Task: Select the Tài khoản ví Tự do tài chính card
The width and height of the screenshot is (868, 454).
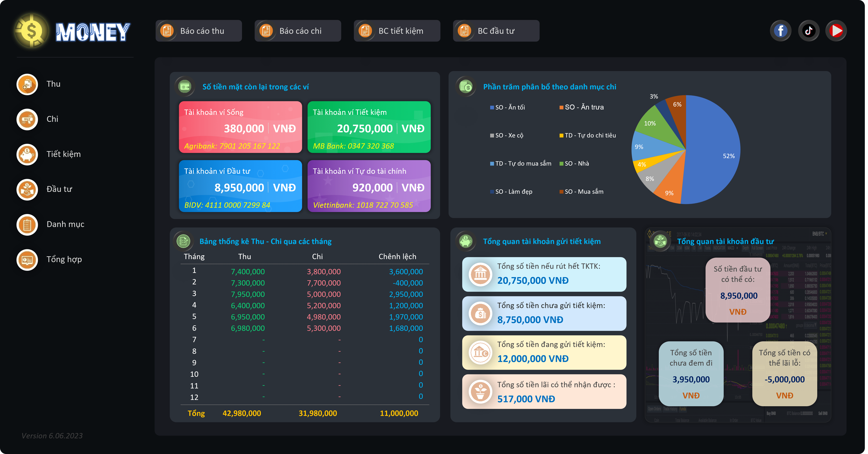Action: pyautogui.click(x=369, y=186)
